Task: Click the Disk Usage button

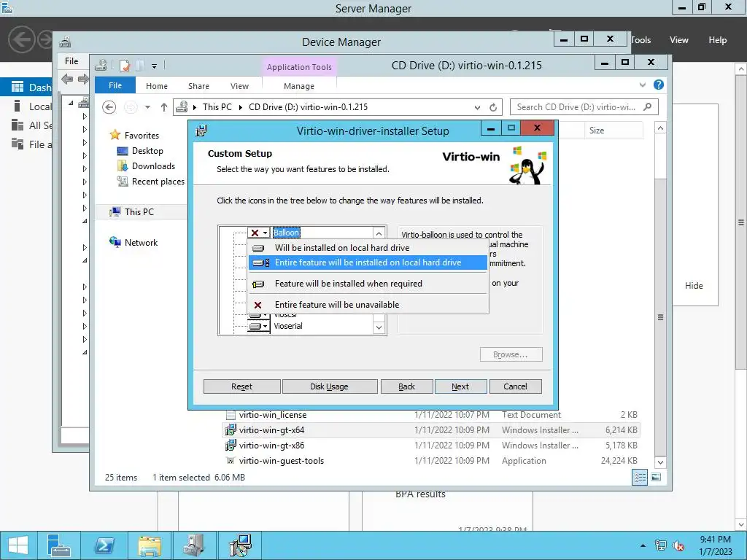Action: (329, 386)
